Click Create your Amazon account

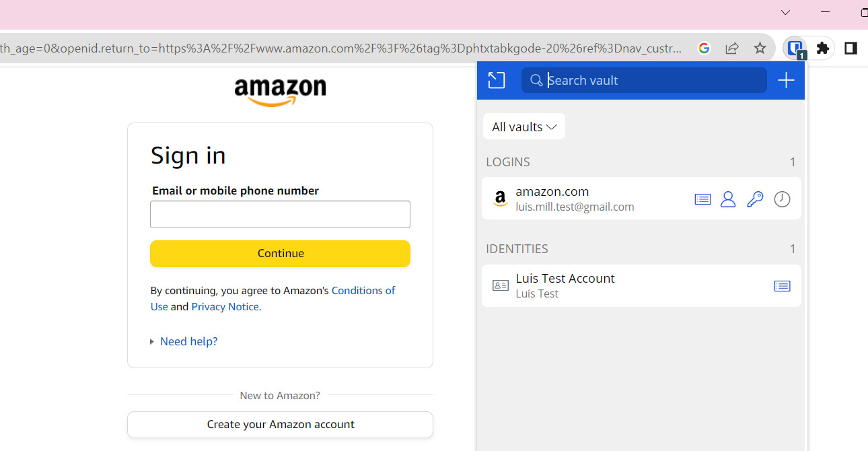[280, 425]
